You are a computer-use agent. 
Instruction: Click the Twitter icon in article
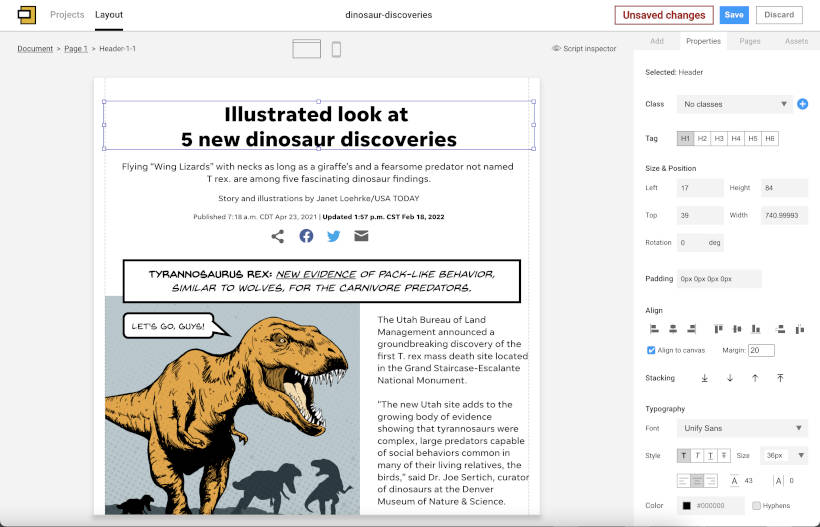333,236
